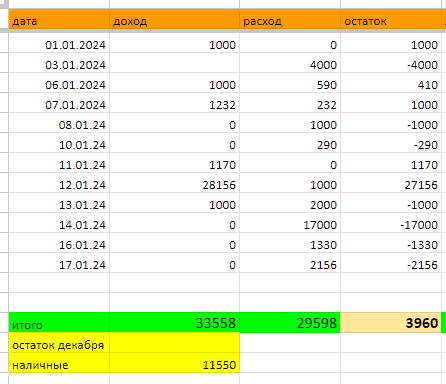This screenshot has width=446, height=384.
Task: Select expense value 2000 on 13.01.24
Action: [290, 203]
